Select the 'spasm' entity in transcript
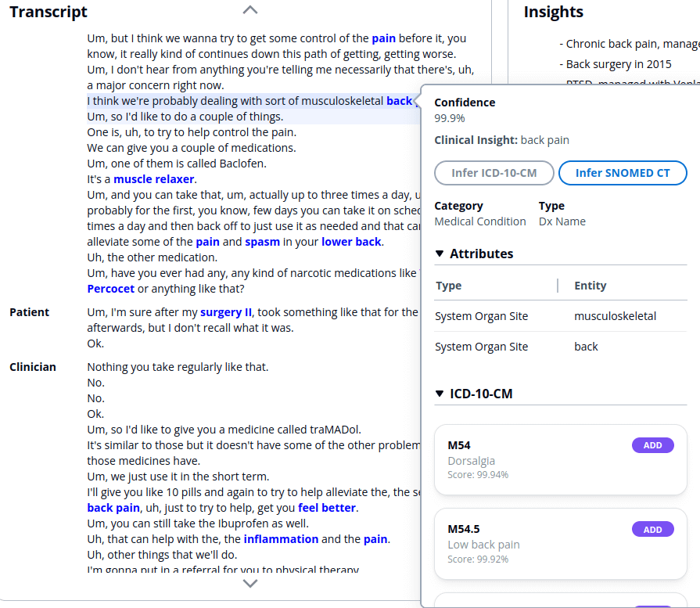 (x=262, y=242)
